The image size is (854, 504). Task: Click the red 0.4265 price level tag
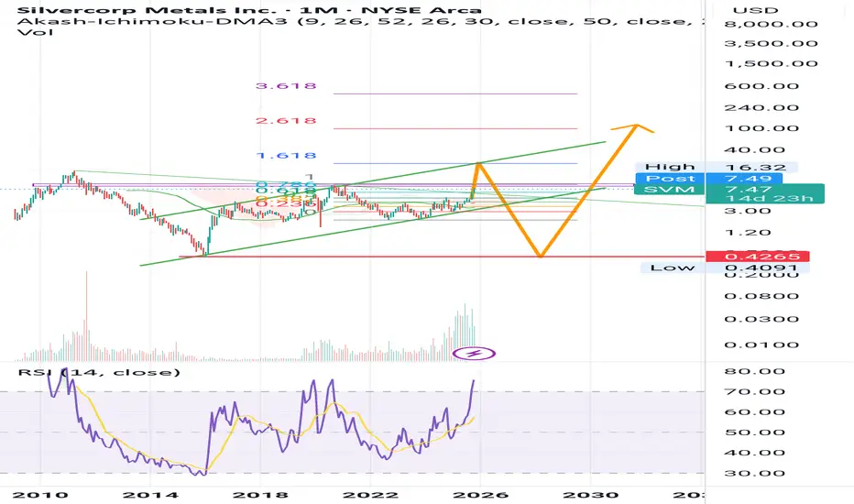(758, 257)
